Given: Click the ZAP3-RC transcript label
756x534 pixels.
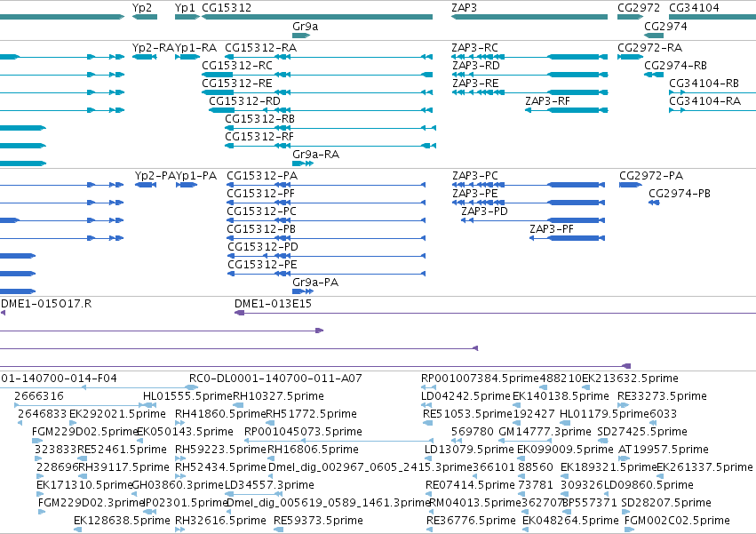Looking at the screenshot, I should coord(475,48).
